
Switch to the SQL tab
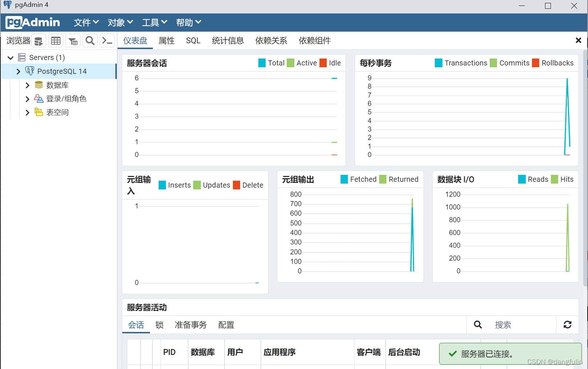pyautogui.click(x=193, y=41)
